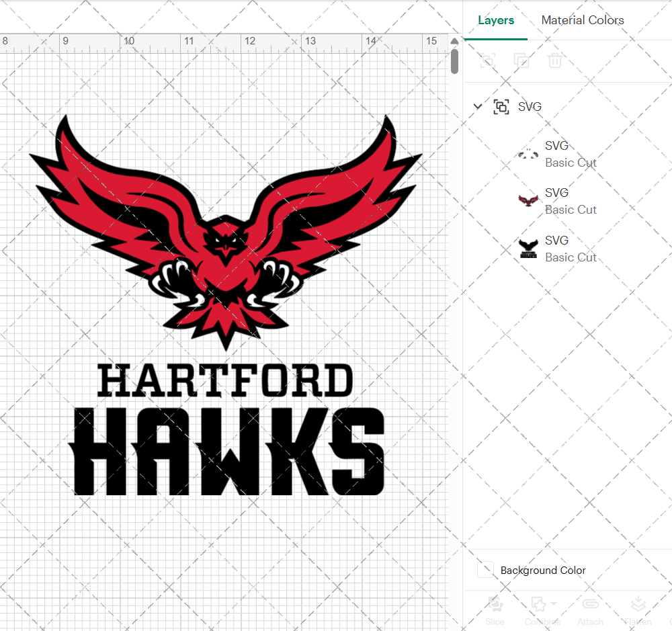Click the vertical scrollbar thumb
Viewport: 672px width, 631px height.
pos(455,61)
